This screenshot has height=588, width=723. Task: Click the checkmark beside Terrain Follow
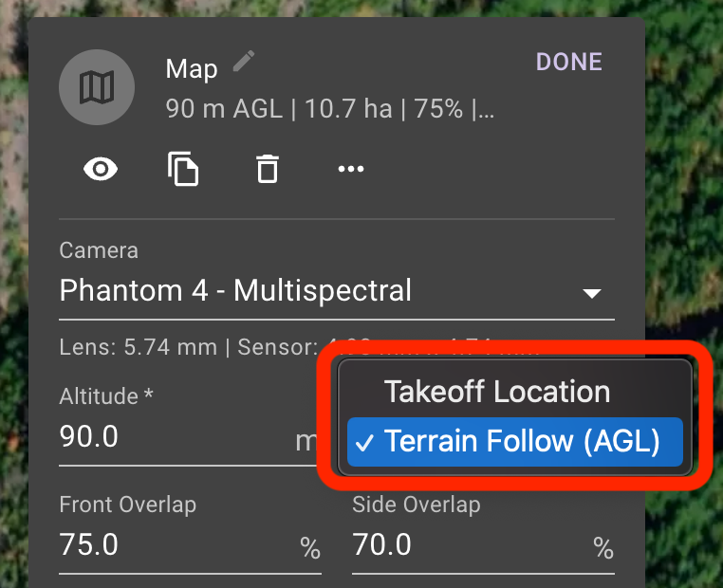click(x=364, y=442)
